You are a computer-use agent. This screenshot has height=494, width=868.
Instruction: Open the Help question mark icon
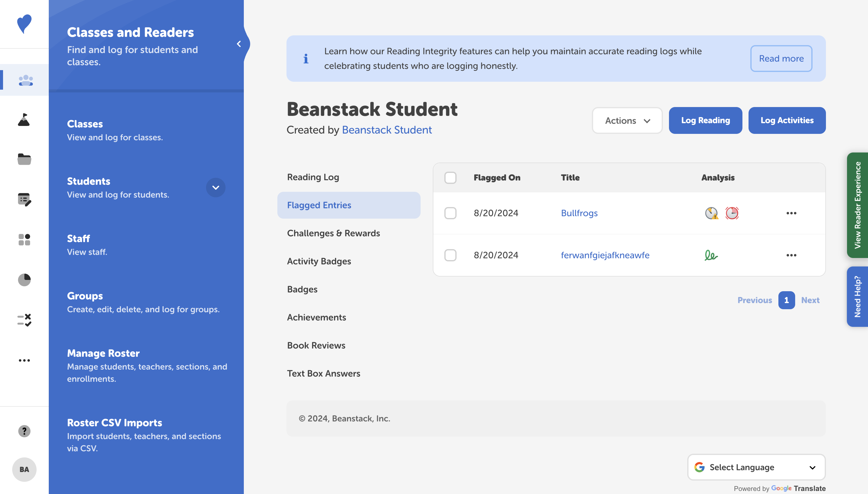24,431
